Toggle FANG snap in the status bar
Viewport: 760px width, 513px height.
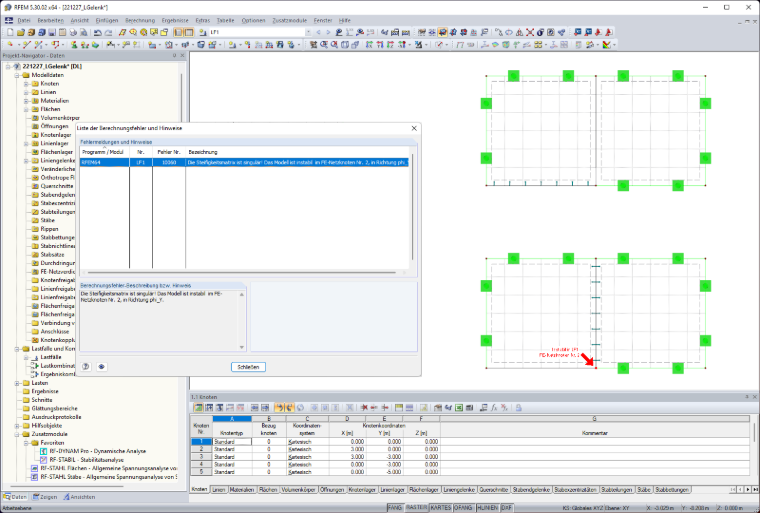click(395, 507)
